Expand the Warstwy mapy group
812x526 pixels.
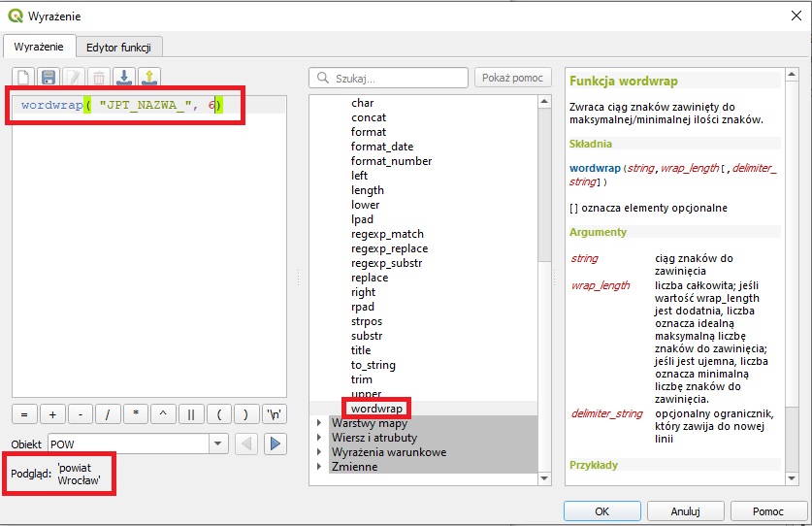pos(319,423)
